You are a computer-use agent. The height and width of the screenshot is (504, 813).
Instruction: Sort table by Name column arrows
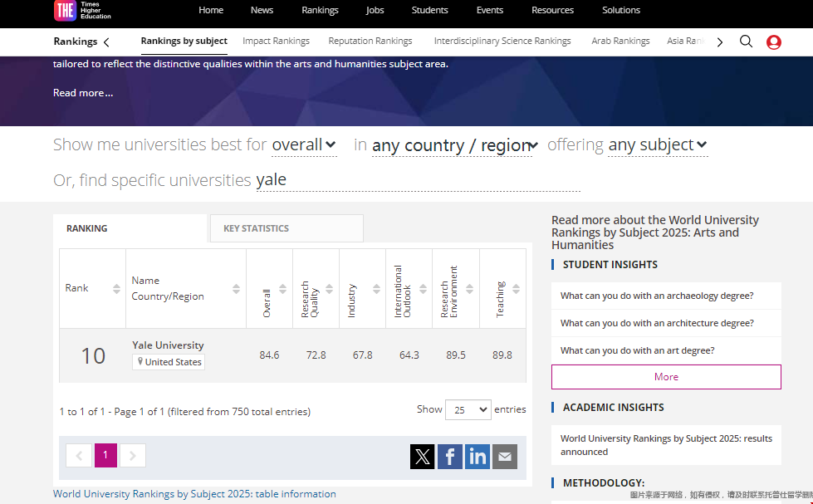click(236, 289)
